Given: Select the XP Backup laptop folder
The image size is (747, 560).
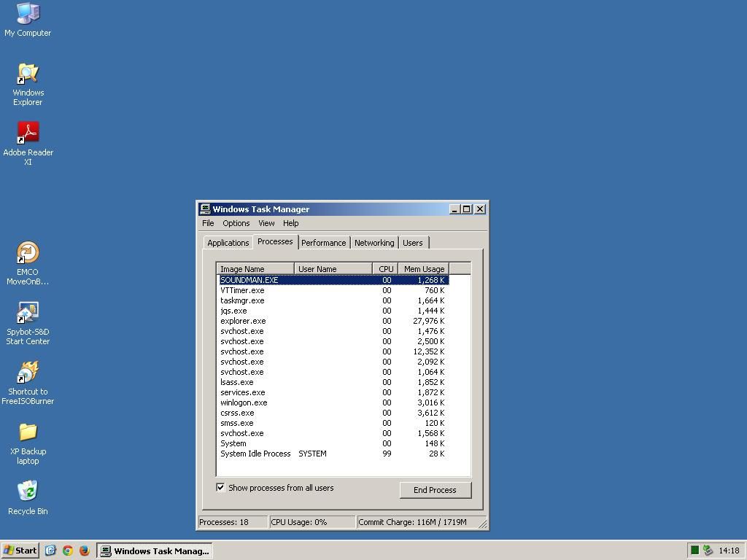Looking at the screenshot, I should pyautogui.click(x=28, y=443).
